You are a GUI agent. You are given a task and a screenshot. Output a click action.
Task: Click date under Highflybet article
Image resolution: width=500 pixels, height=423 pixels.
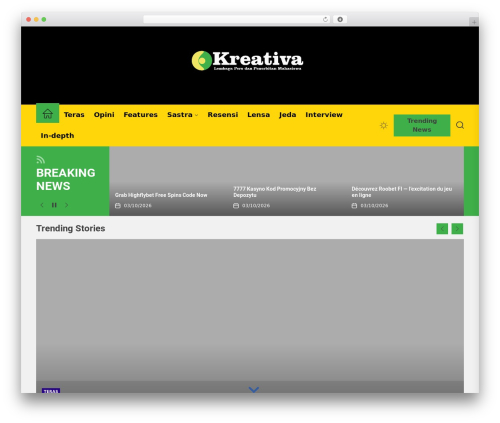coord(137,206)
